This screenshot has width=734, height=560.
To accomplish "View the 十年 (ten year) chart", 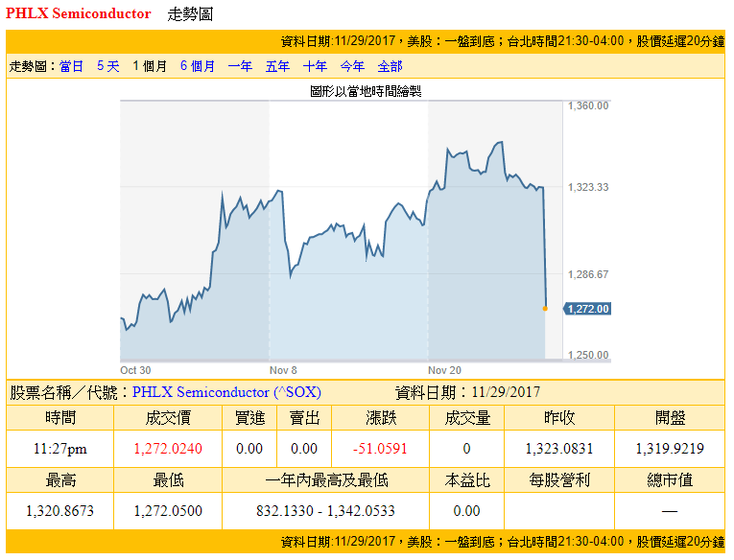I will tap(315, 66).
